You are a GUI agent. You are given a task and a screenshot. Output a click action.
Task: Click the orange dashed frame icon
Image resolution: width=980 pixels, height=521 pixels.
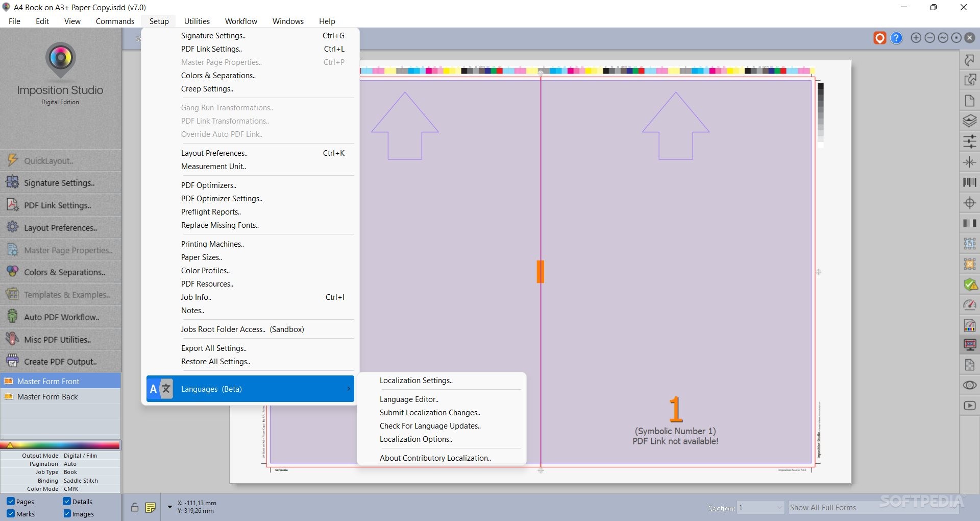[969, 264]
